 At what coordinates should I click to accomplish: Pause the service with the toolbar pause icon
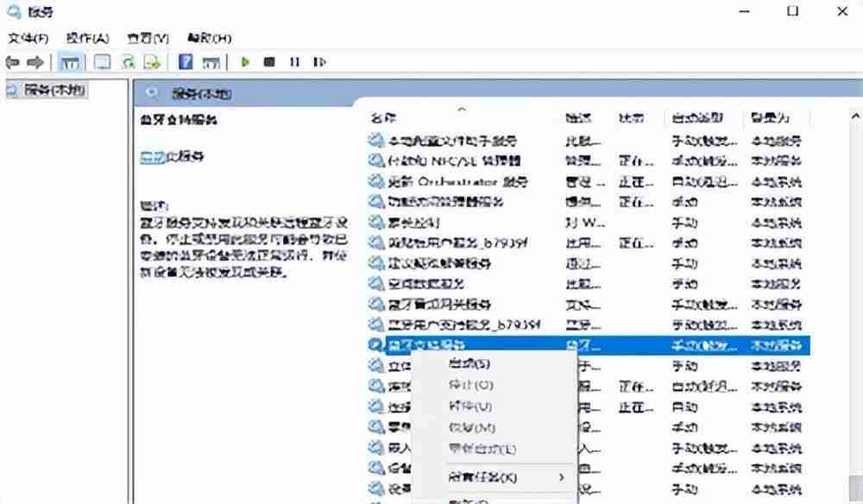294,61
